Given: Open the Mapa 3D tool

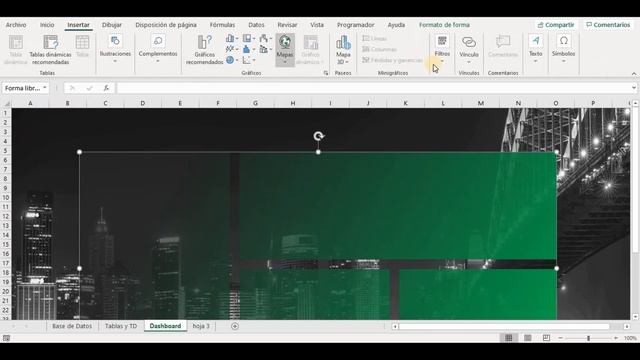Looking at the screenshot, I should [343, 50].
